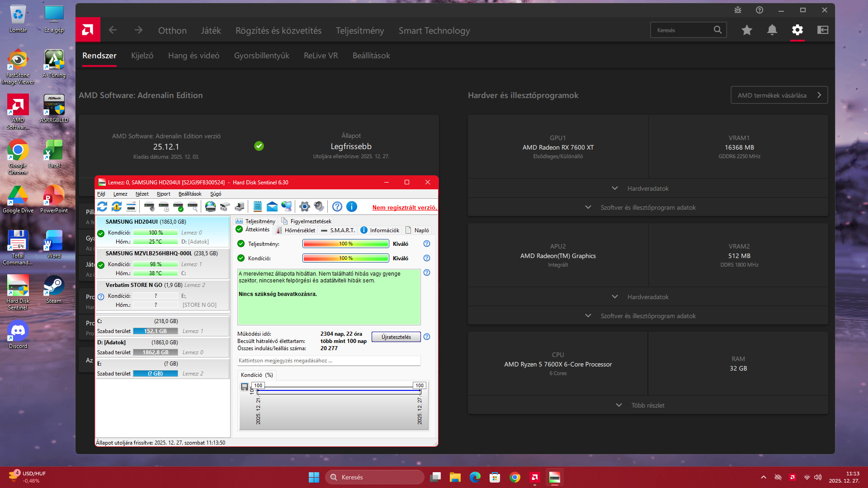The image size is (868, 488).
Task: Expand GPU1 Hardveradatok section
Action: tap(648, 188)
